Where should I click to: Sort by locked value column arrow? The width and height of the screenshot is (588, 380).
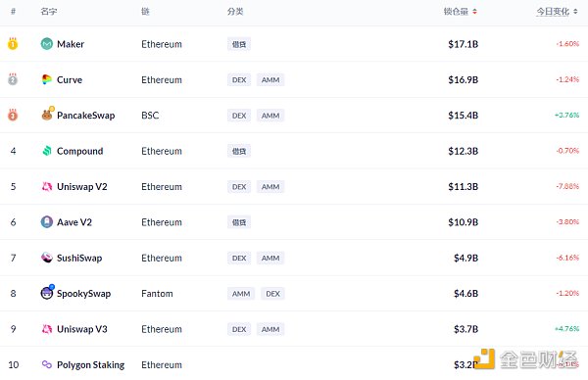[x=474, y=12]
